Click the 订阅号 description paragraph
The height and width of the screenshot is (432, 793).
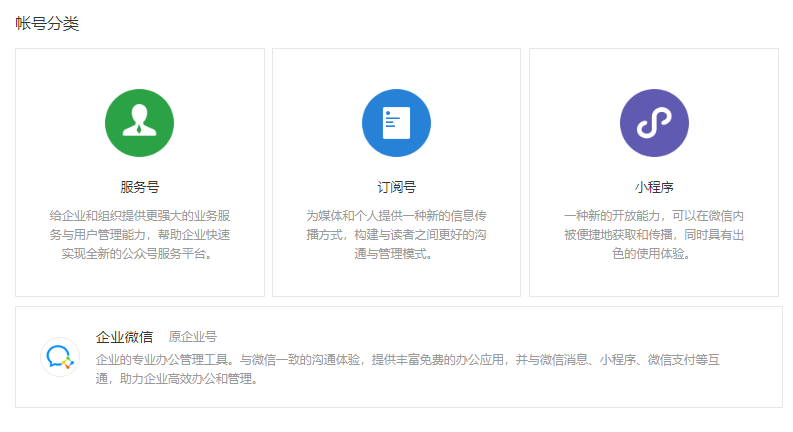396,234
